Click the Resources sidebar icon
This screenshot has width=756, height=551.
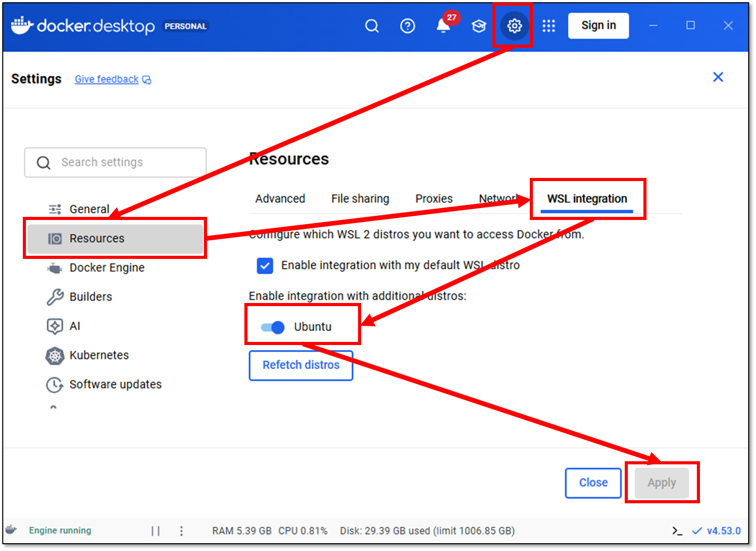[x=55, y=238]
